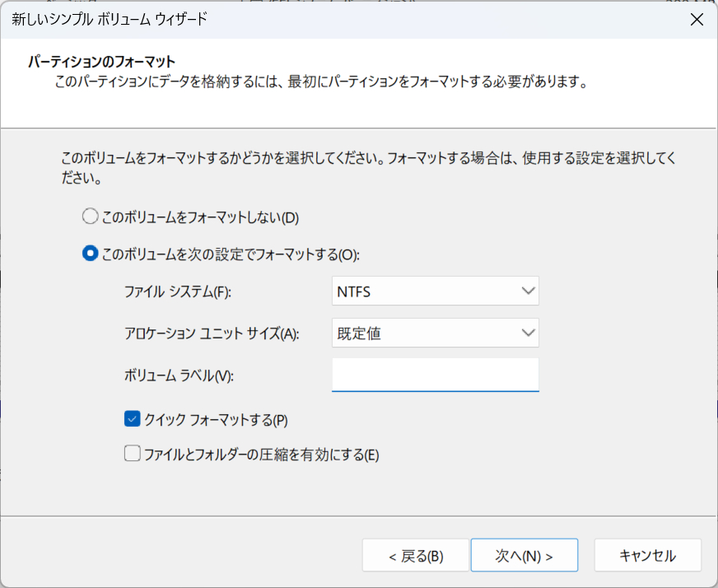Click the ボリューム ラベル input field
718x588 pixels.
pos(435,375)
